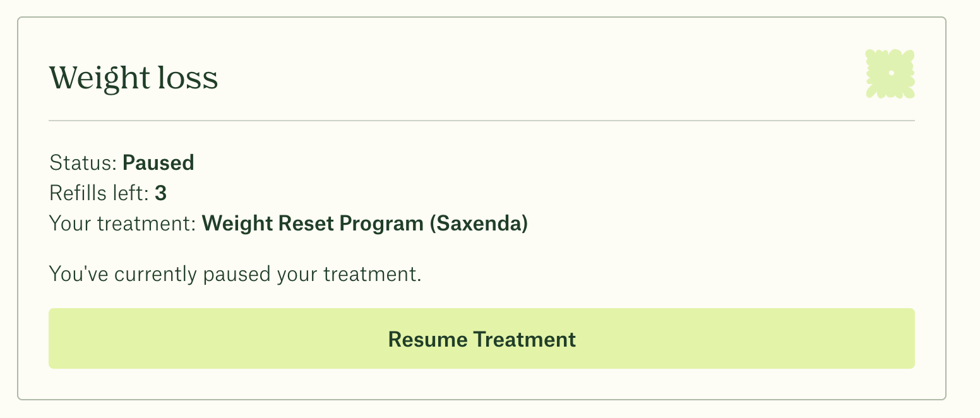Select the Status: Paused line

pyautogui.click(x=122, y=162)
